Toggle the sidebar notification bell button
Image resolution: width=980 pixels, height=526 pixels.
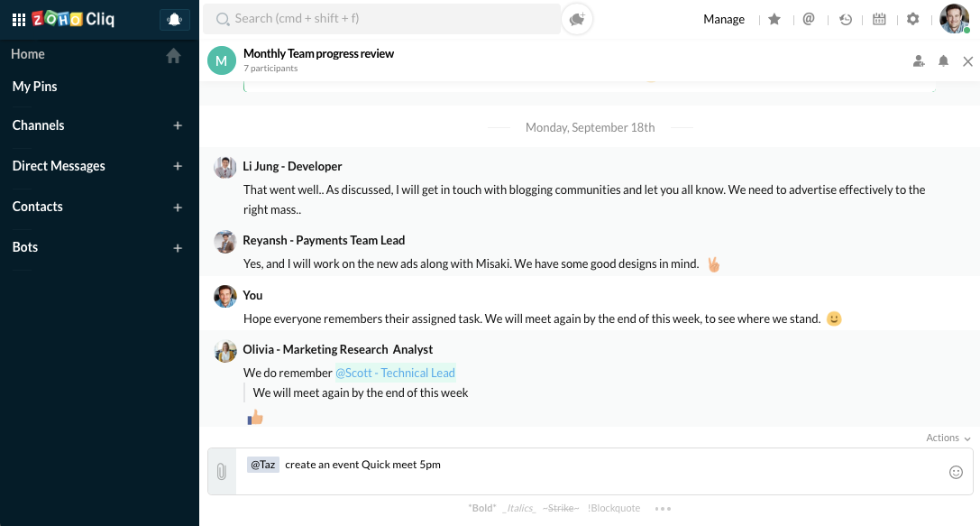173,19
